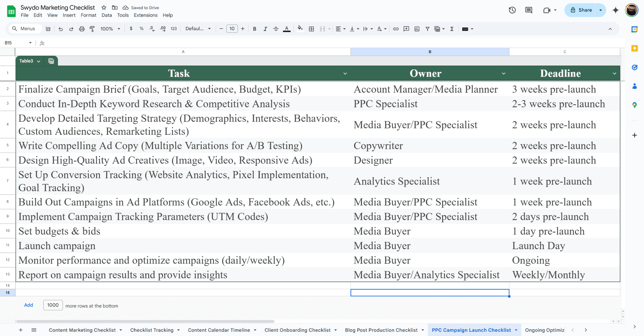Open the zoom level dropdown
The width and height of the screenshot is (644, 336).
[110, 29]
